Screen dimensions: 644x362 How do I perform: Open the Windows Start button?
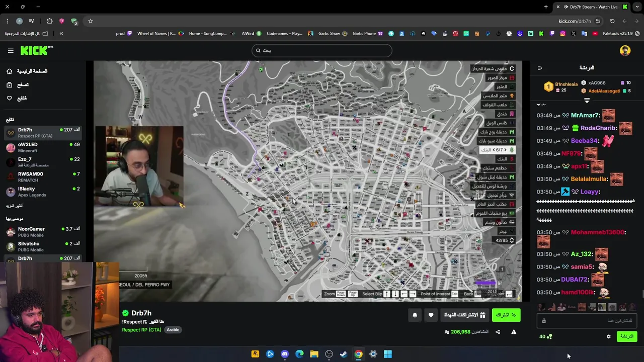tap(388, 354)
